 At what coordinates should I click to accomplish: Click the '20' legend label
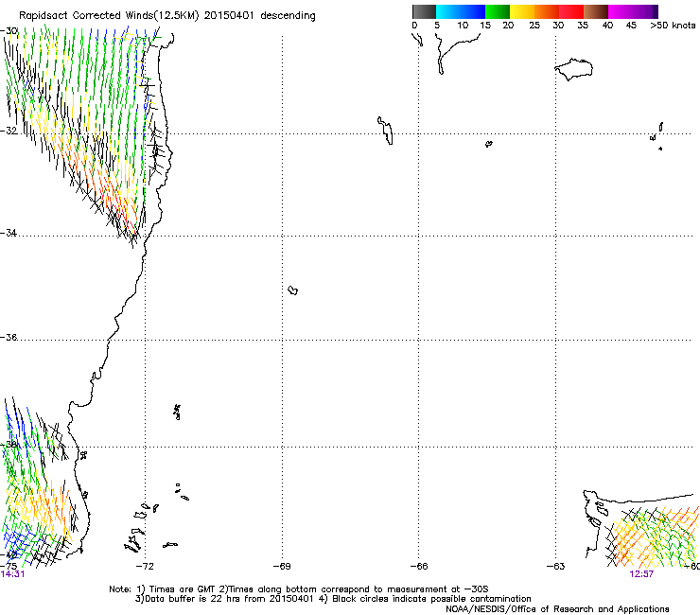[x=508, y=26]
